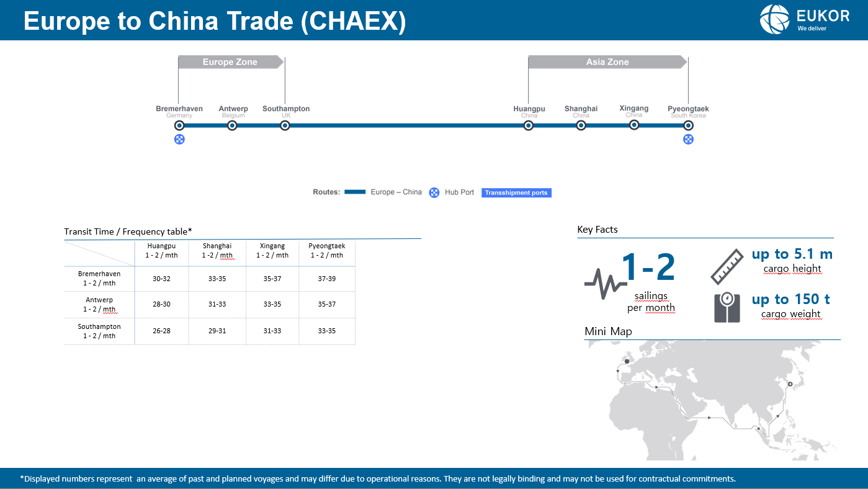This screenshot has height=489, width=868.
Task: Click the 'up to 5.1 m' text
Action: click(792, 254)
